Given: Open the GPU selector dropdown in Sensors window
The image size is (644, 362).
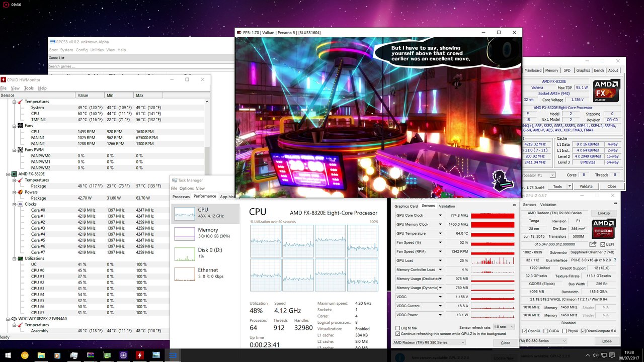Looking at the screenshot, I should [429, 342].
